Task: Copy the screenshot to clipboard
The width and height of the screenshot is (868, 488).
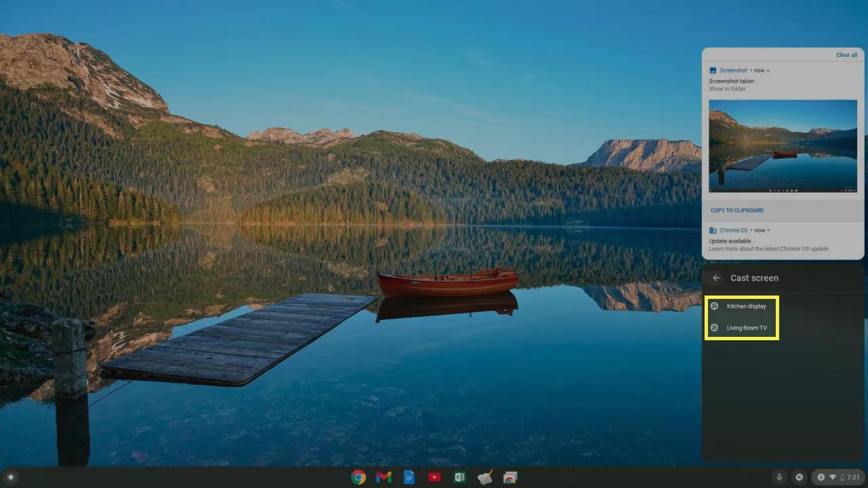Action: [x=737, y=210]
